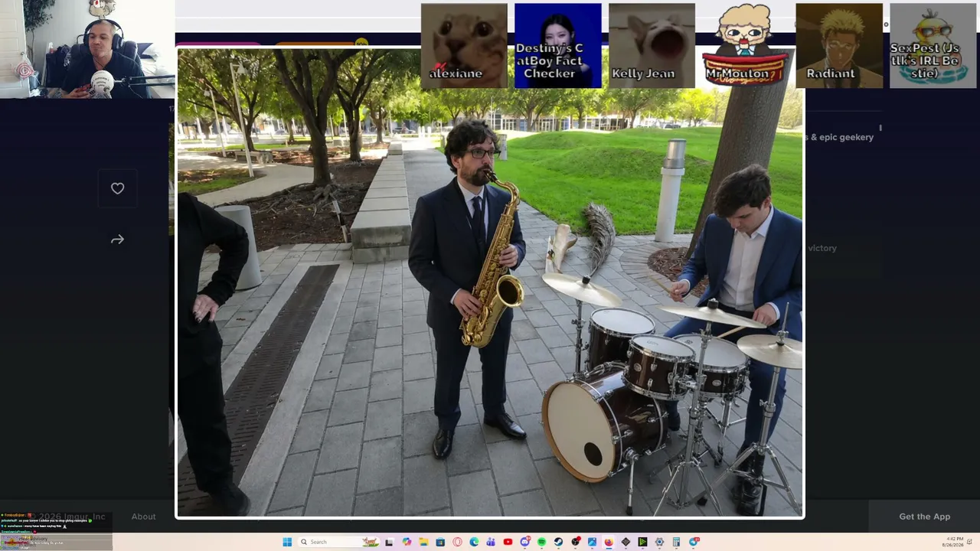Viewport: 980px width, 551px height.
Task: Open File Explorer from the taskbar
Action: [x=423, y=542]
